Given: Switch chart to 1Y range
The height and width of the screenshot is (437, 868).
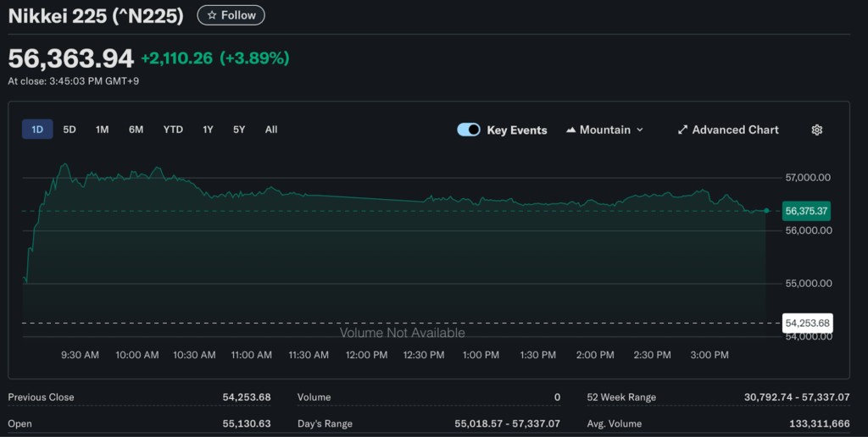Looking at the screenshot, I should pyautogui.click(x=208, y=130).
